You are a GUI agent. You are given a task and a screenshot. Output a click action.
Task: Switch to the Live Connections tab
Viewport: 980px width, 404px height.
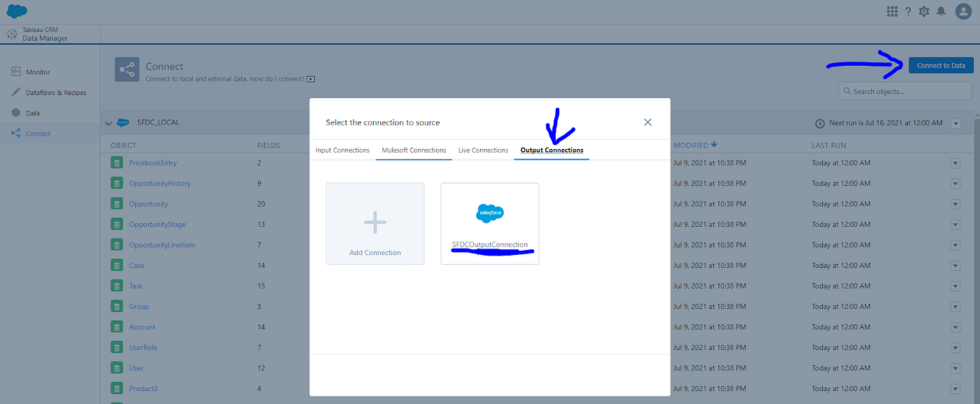483,150
